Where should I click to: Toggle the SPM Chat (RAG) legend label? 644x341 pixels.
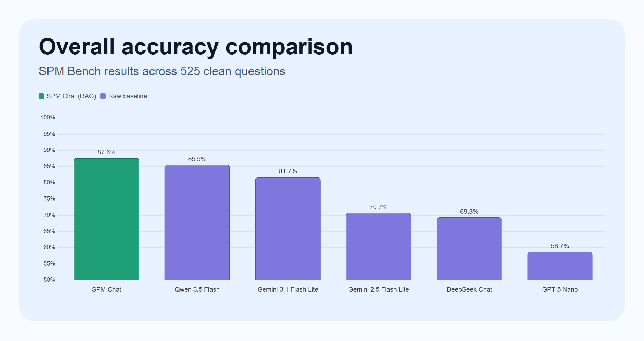pyautogui.click(x=71, y=96)
